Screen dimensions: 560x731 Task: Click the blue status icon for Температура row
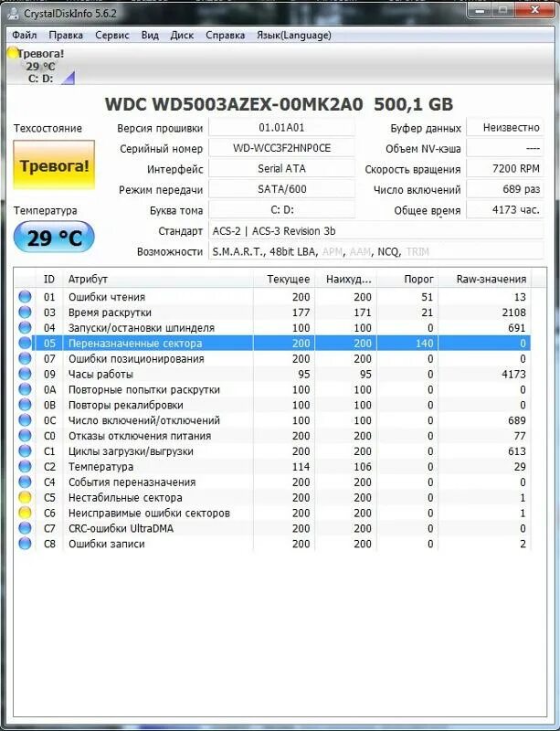pyautogui.click(x=25, y=466)
